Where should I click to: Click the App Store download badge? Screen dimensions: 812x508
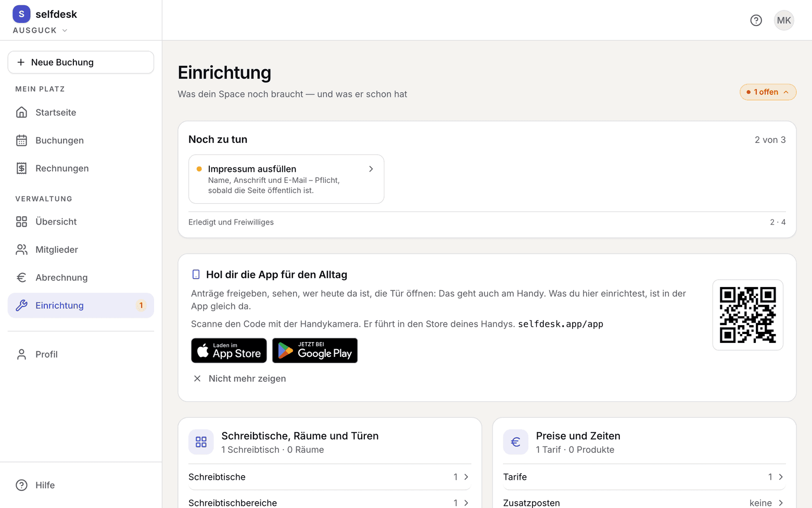(x=229, y=351)
